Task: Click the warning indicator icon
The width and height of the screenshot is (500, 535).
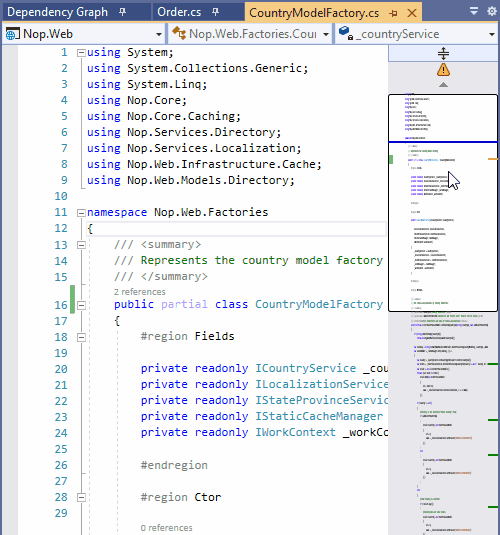Action: click(443, 70)
